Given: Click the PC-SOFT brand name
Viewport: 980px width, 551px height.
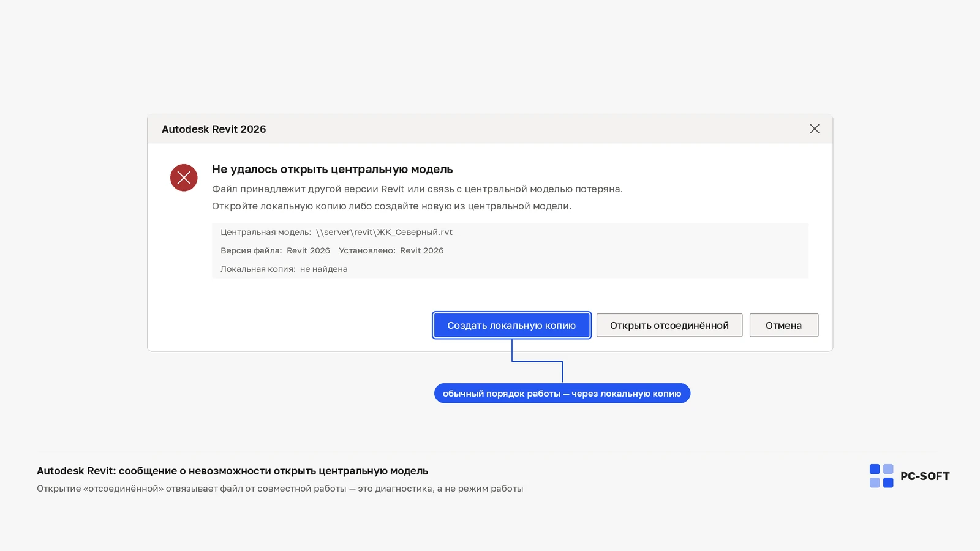Looking at the screenshot, I should [x=925, y=476].
